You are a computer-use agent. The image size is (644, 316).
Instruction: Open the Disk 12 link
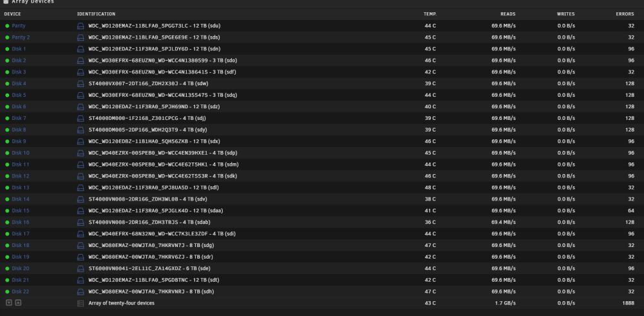coord(21,175)
